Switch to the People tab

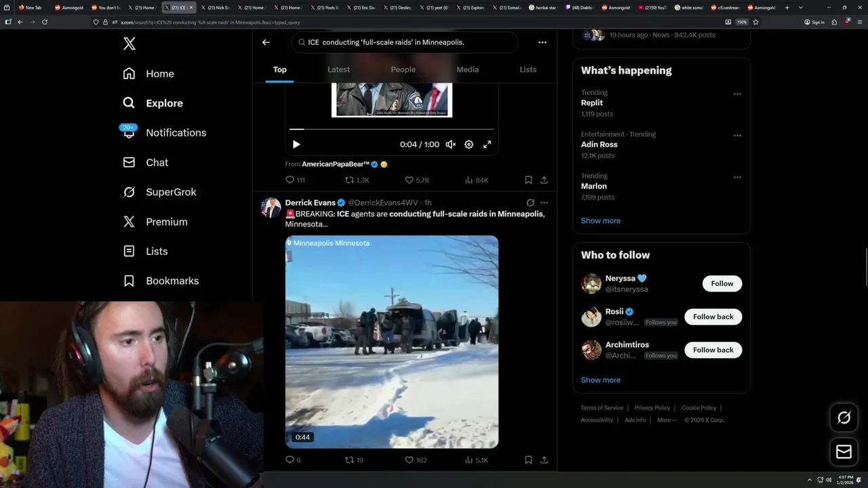[403, 70]
